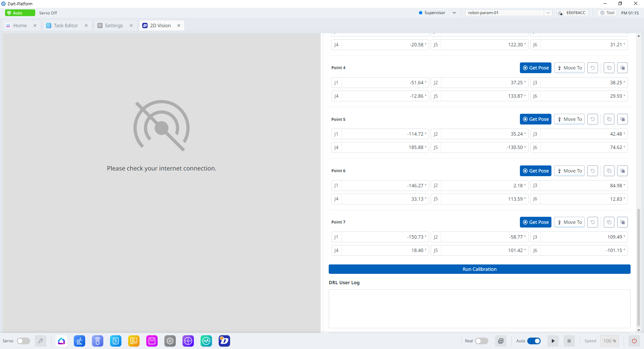Click the Speed 100 % control

tap(609, 341)
